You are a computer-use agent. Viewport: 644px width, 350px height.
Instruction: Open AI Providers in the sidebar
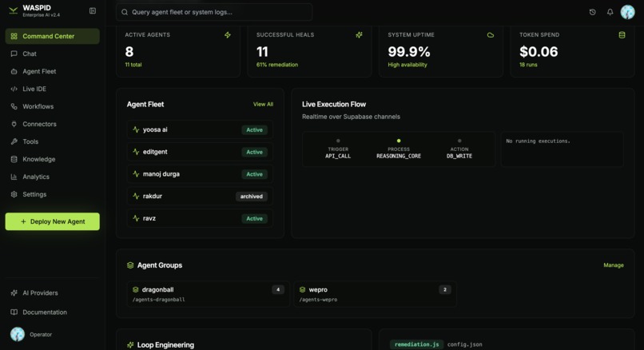53,293
